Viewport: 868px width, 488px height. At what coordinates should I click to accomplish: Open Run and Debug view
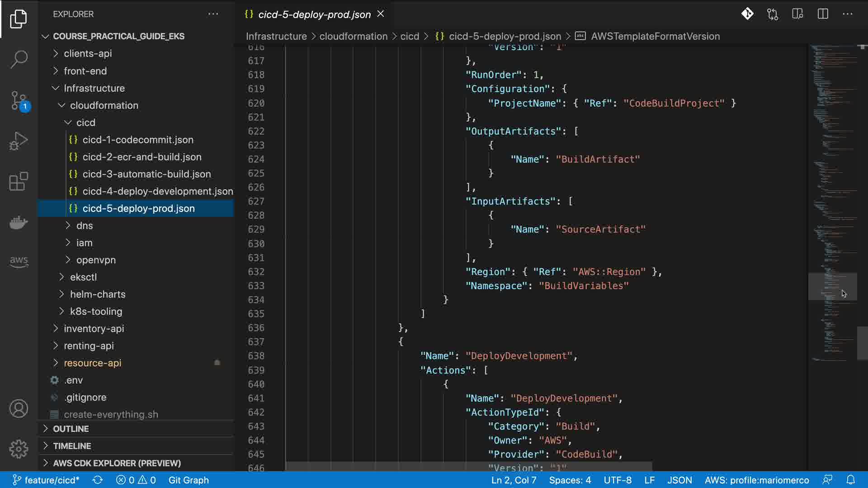19,141
